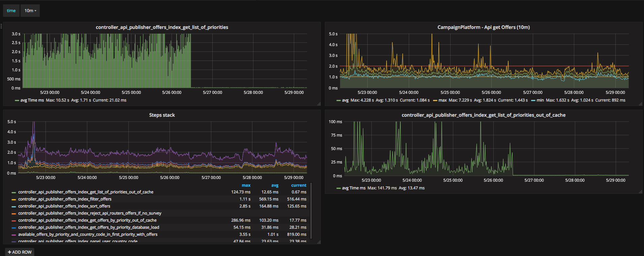Viewport: 644px width, 256px height.
Task: Click the 819.00 ms current value in legend
Action: [x=297, y=234]
